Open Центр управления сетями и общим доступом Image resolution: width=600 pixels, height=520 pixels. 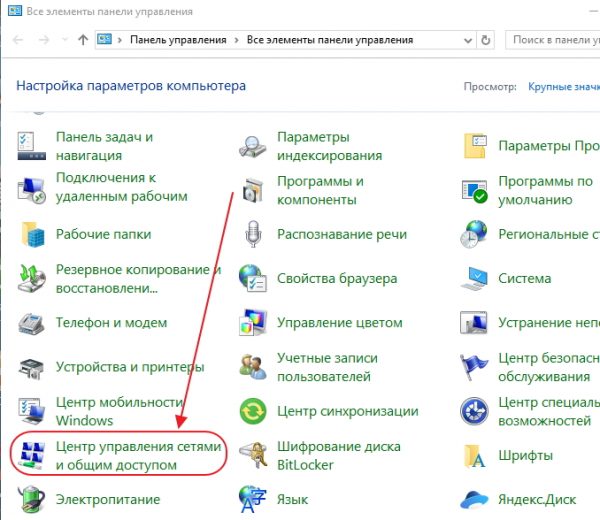[139, 456]
